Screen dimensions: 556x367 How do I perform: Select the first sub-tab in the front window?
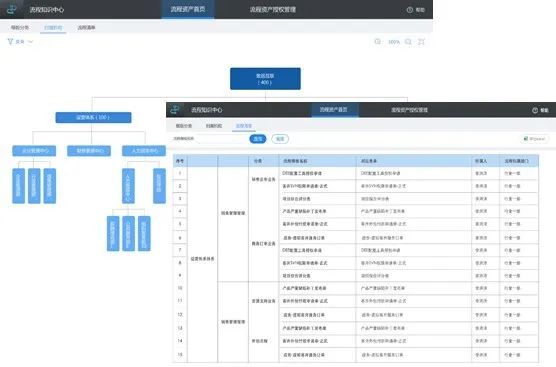click(x=183, y=126)
